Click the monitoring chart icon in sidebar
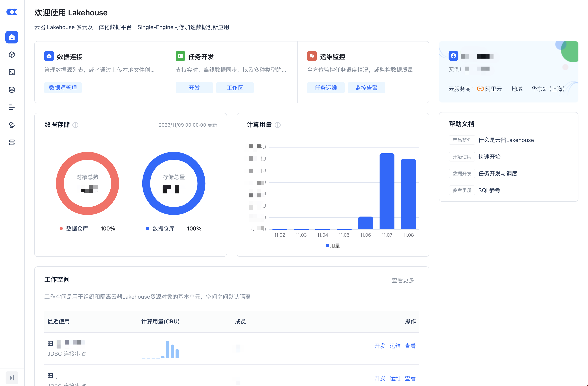Viewport: 588px width, 386px height. [12, 125]
